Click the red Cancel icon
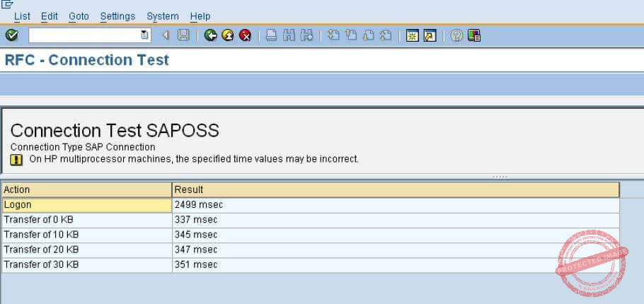 245,35
